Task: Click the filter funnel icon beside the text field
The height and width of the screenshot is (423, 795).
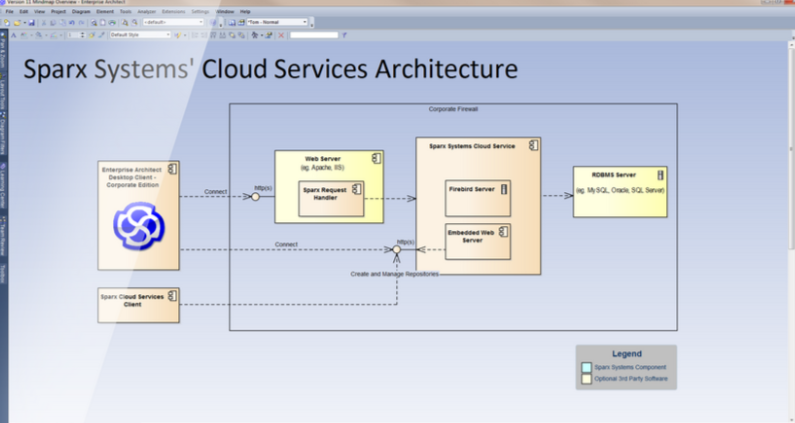Action: pos(344,35)
